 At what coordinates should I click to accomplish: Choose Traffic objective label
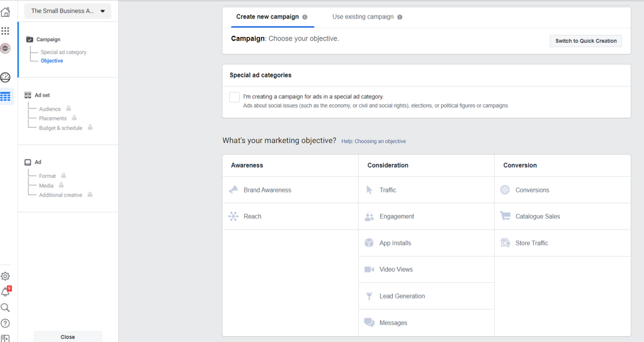387,190
